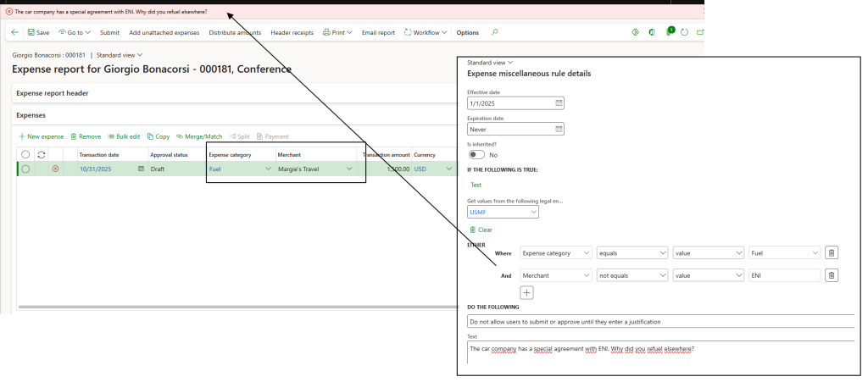Click the refresh icon in the top toolbar
This screenshot has width=868, height=382.
pos(685,32)
